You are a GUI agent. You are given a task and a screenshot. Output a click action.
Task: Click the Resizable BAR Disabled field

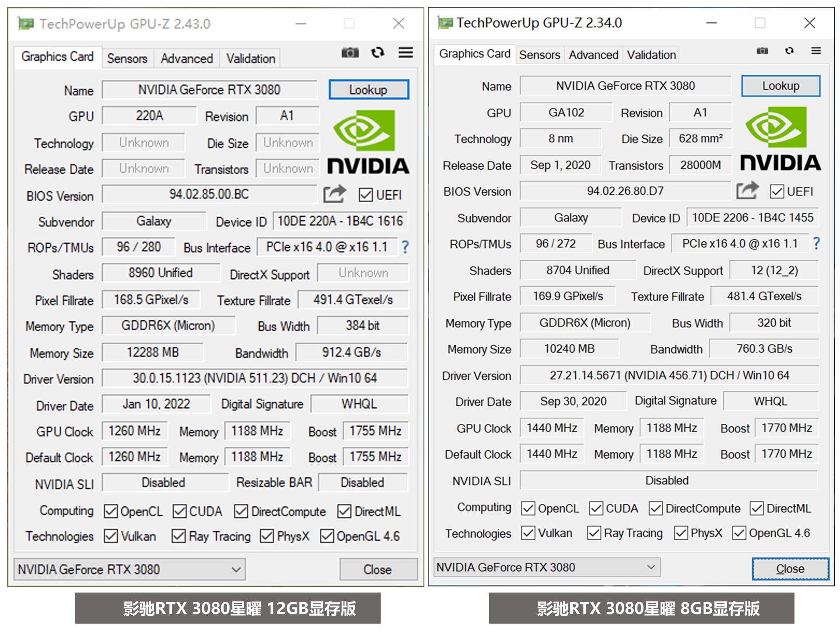tap(363, 482)
